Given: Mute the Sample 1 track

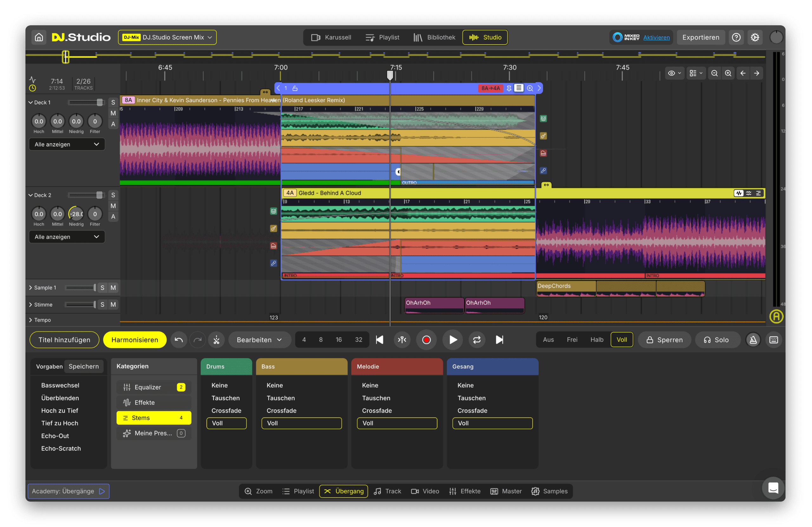Looking at the screenshot, I should click(x=113, y=288).
